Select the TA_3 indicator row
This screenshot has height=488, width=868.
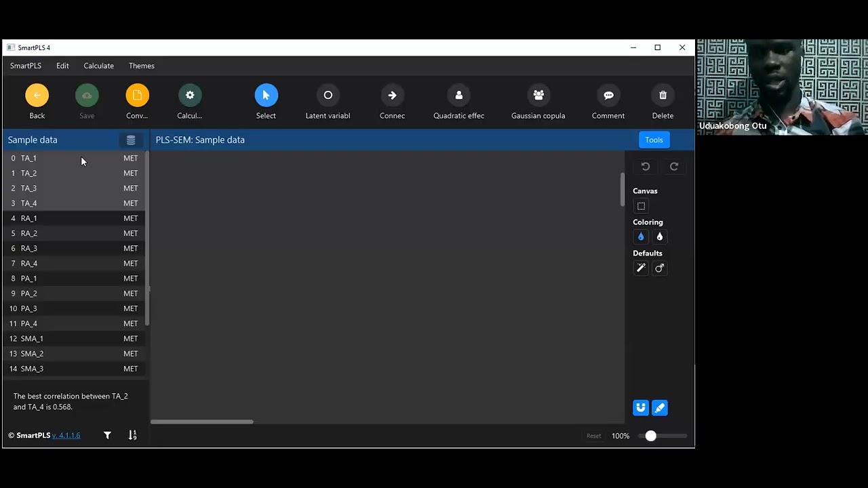pyautogui.click(x=74, y=188)
